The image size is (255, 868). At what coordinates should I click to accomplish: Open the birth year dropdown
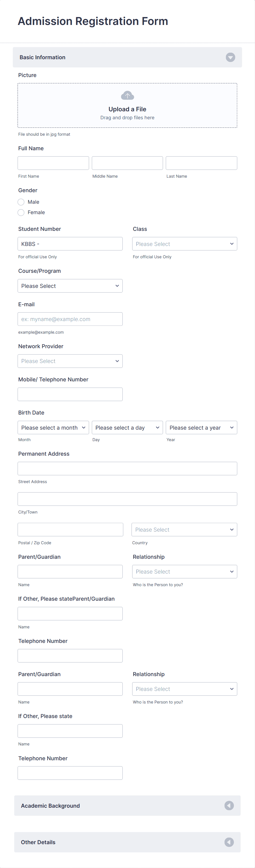click(x=202, y=427)
